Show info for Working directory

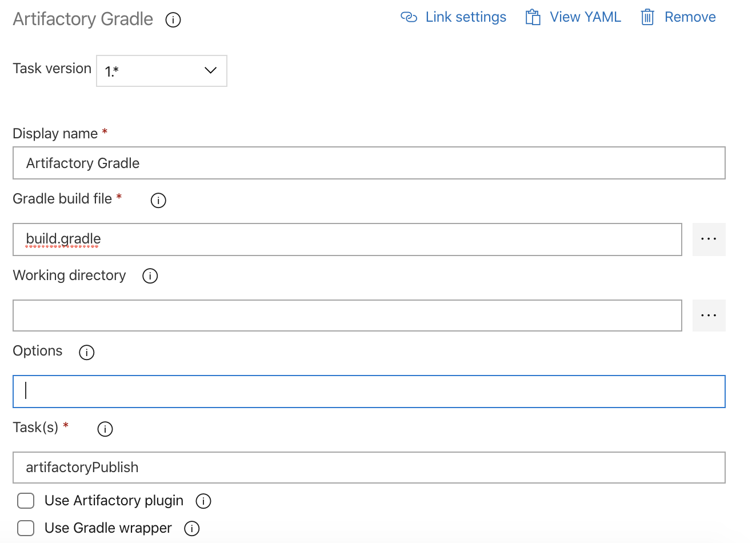tap(150, 276)
